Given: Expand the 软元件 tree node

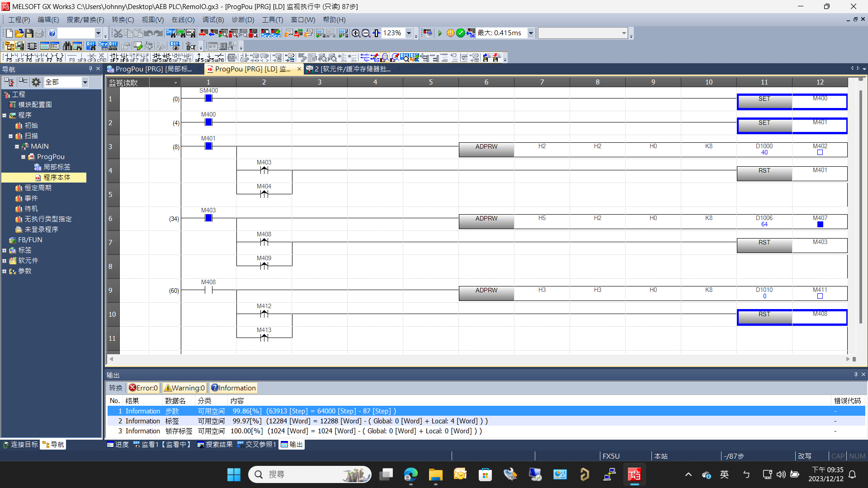Looking at the screenshot, I should [x=5, y=261].
